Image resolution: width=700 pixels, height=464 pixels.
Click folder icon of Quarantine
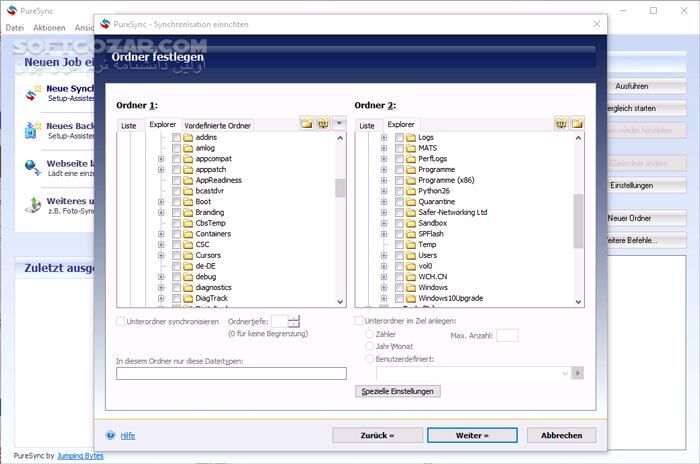tap(411, 201)
